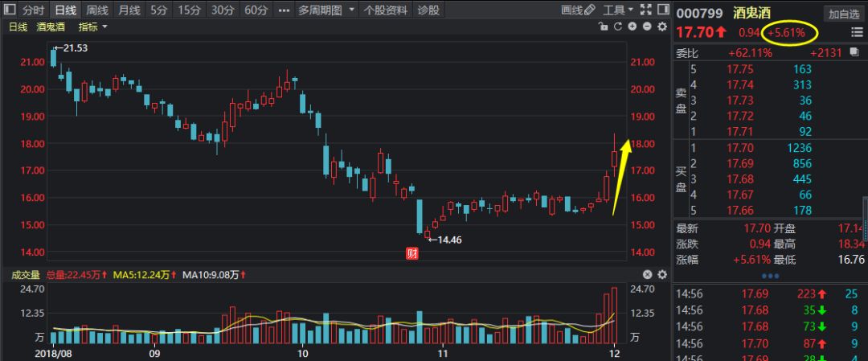Select sell level 5 price 17.75
Screen dimensions: 868x361
point(740,69)
